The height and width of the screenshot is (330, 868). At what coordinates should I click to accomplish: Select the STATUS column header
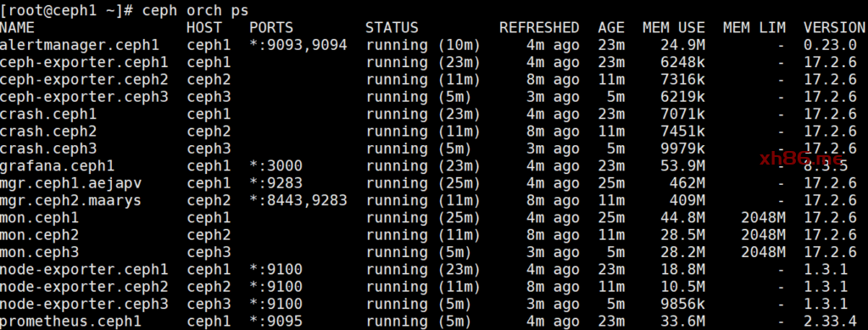(x=392, y=28)
